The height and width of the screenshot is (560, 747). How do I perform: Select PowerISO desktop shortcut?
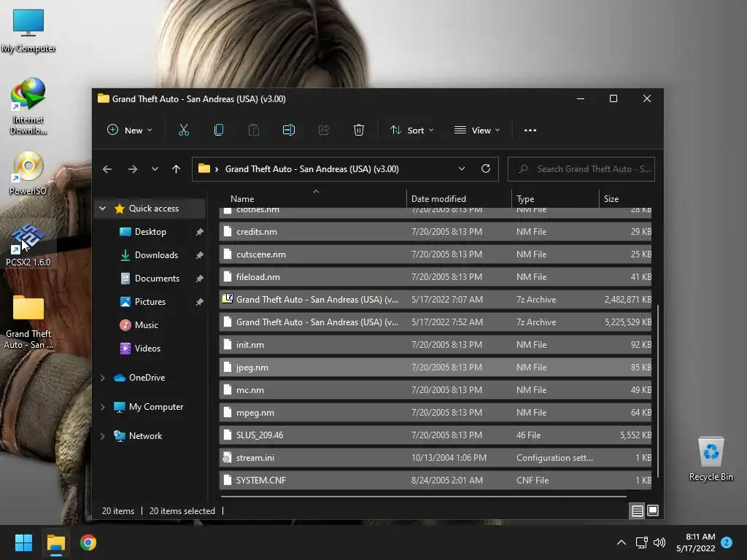tap(28, 174)
